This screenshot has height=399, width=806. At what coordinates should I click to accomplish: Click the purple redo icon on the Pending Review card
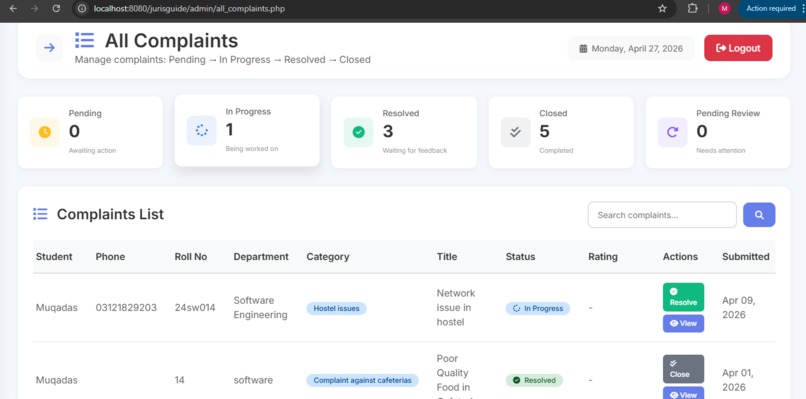[672, 132]
